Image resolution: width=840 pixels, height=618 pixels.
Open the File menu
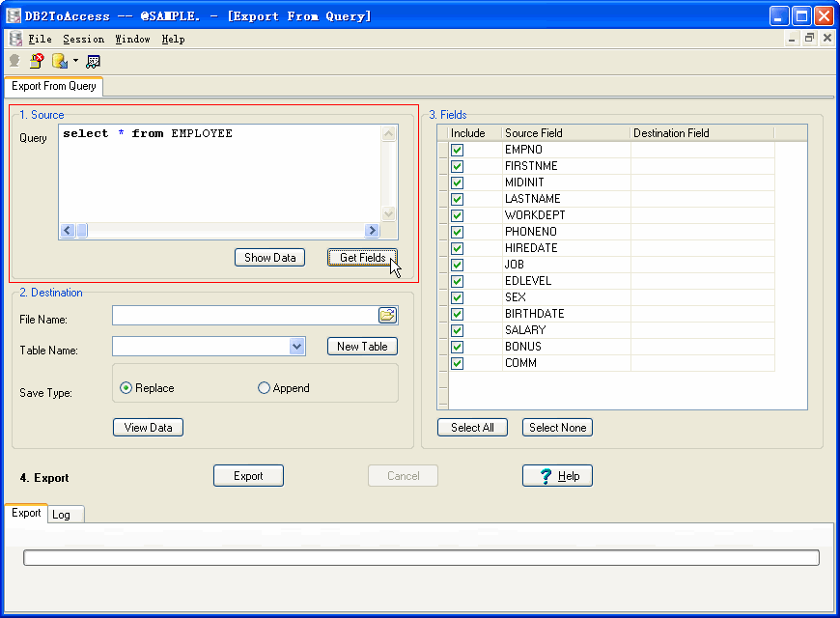pyautogui.click(x=41, y=40)
